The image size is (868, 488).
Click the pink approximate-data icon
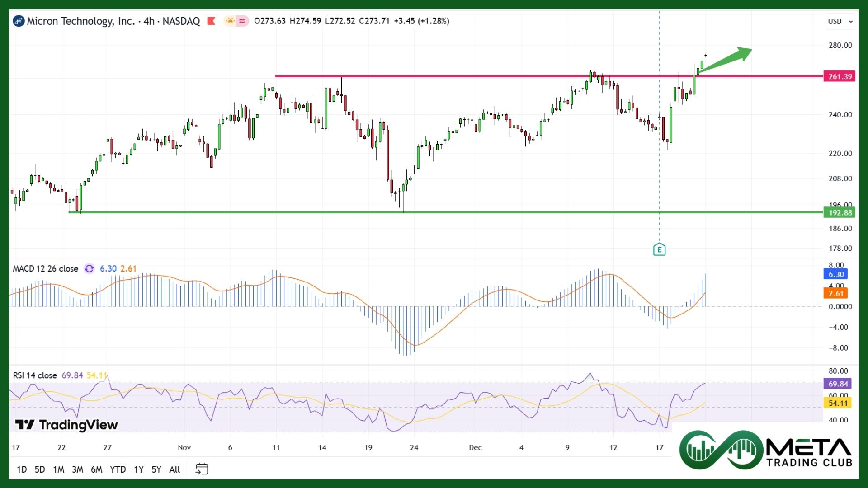(x=243, y=21)
